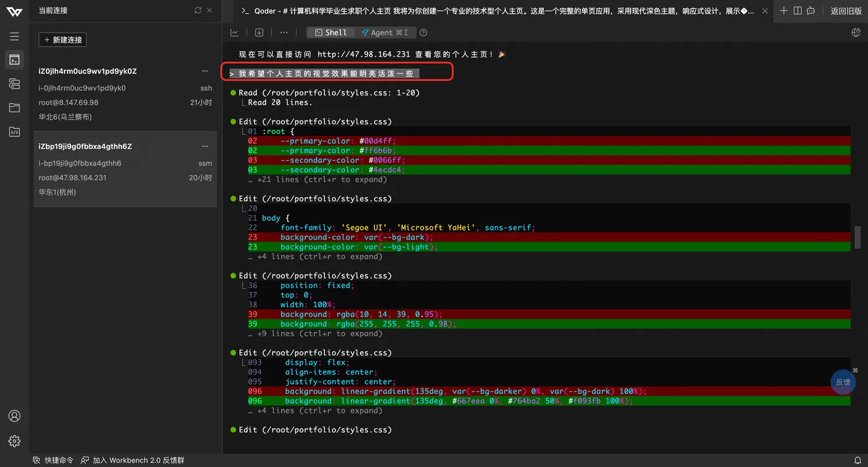Image resolution: width=868 pixels, height=467 pixels.
Task: Switch to Agent mode
Action: (385, 33)
